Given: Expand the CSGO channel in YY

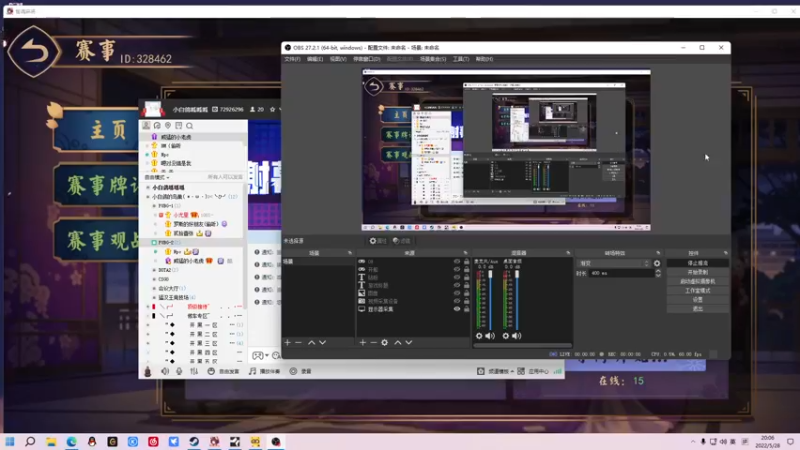Looking at the screenshot, I should pos(155,279).
